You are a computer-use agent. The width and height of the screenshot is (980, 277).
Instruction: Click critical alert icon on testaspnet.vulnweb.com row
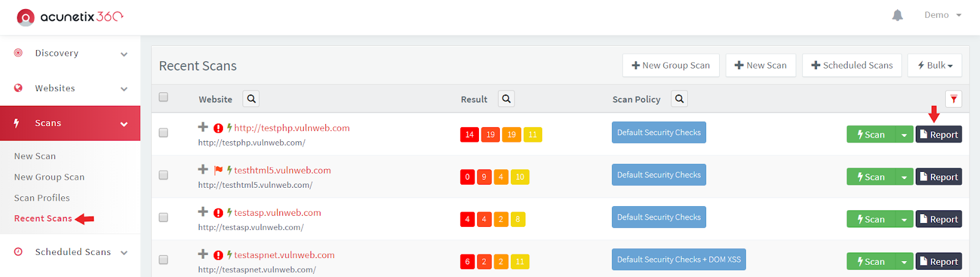pyautogui.click(x=218, y=255)
